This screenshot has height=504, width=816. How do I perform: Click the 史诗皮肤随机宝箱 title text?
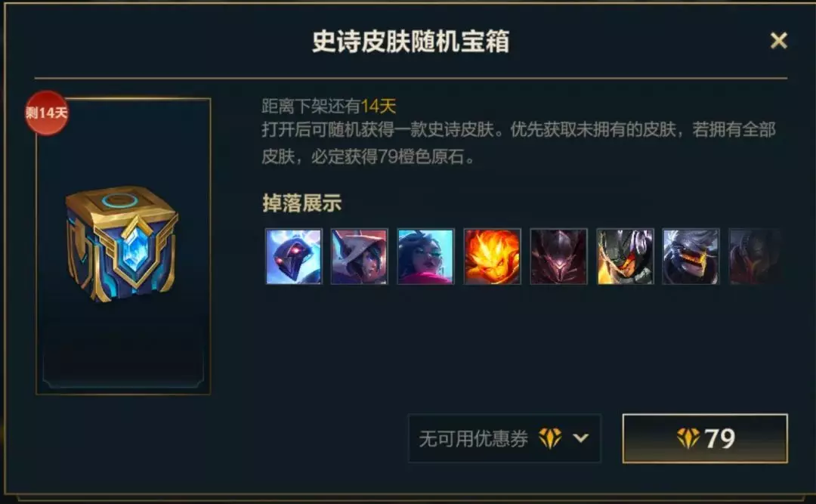point(410,42)
